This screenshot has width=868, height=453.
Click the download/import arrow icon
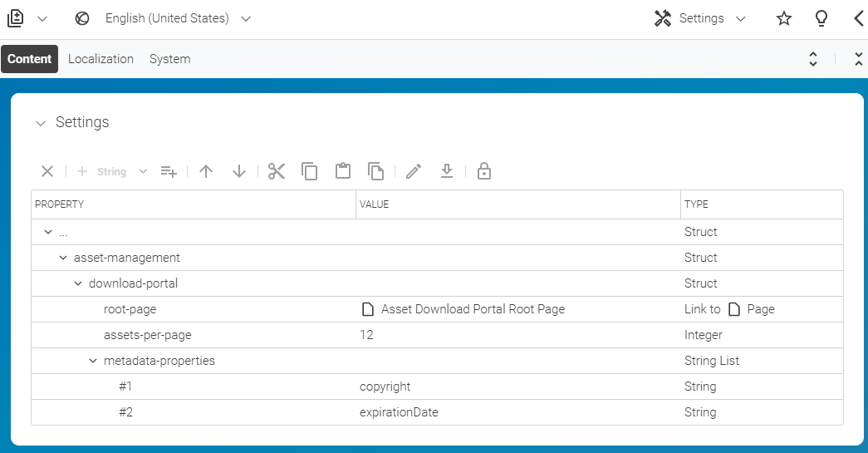(447, 171)
